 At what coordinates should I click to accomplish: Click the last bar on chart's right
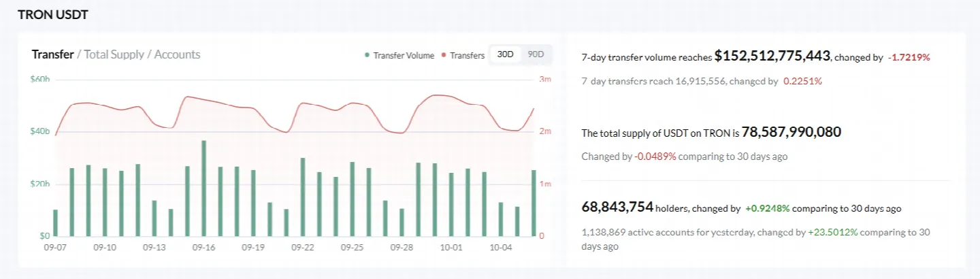534,203
